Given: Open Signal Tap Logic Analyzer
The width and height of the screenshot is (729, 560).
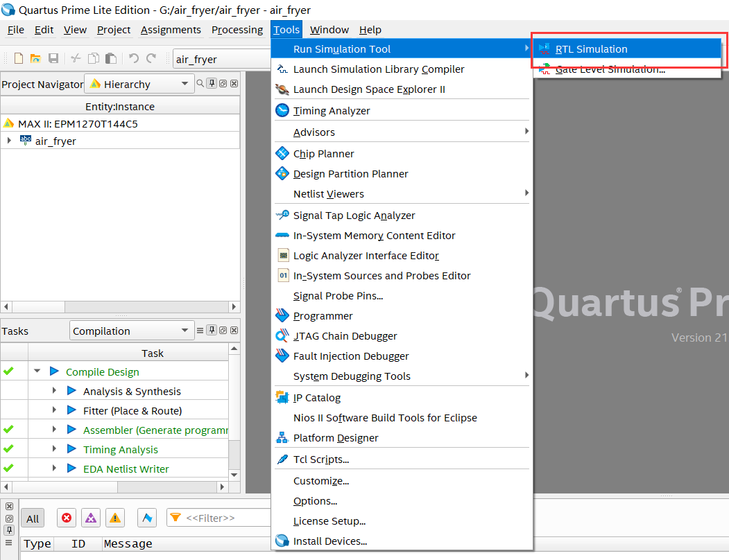Looking at the screenshot, I should coord(402,216).
